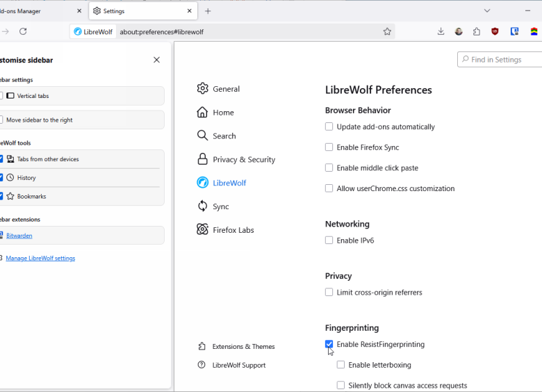Open the Extensions puzzle-piece menu
This screenshot has height=392, width=542.
pos(477,31)
